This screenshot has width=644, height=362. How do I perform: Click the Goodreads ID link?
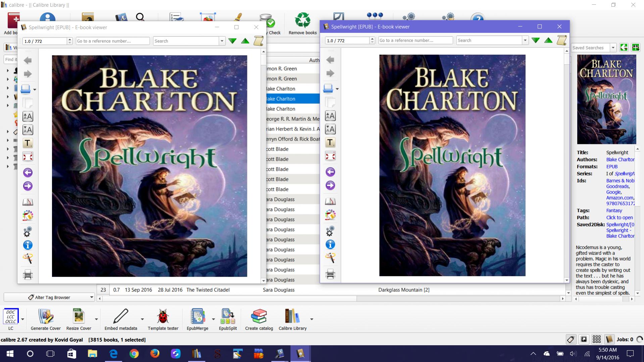click(617, 187)
